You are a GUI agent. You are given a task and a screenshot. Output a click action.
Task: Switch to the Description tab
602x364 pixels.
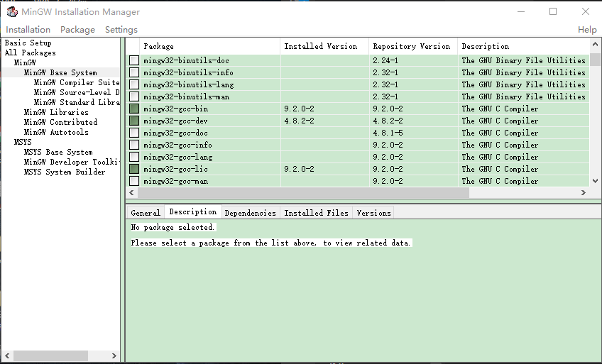[x=192, y=211]
